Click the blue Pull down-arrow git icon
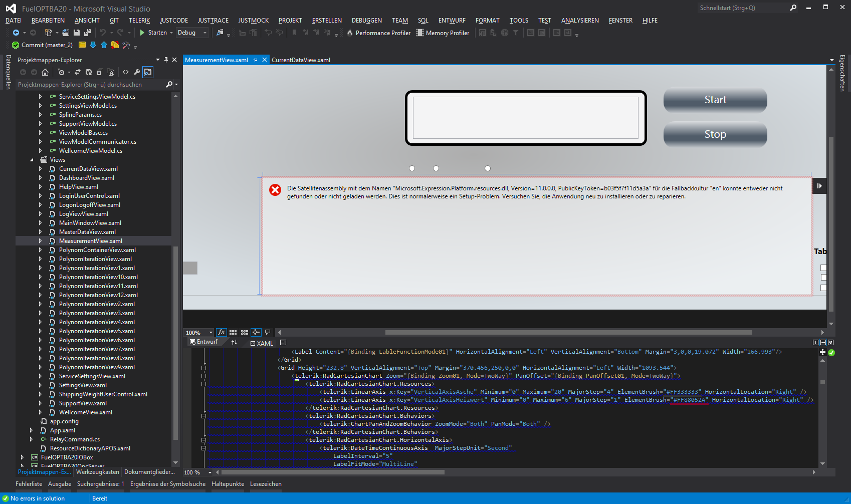This screenshot has width=851, height=504. 93,45
